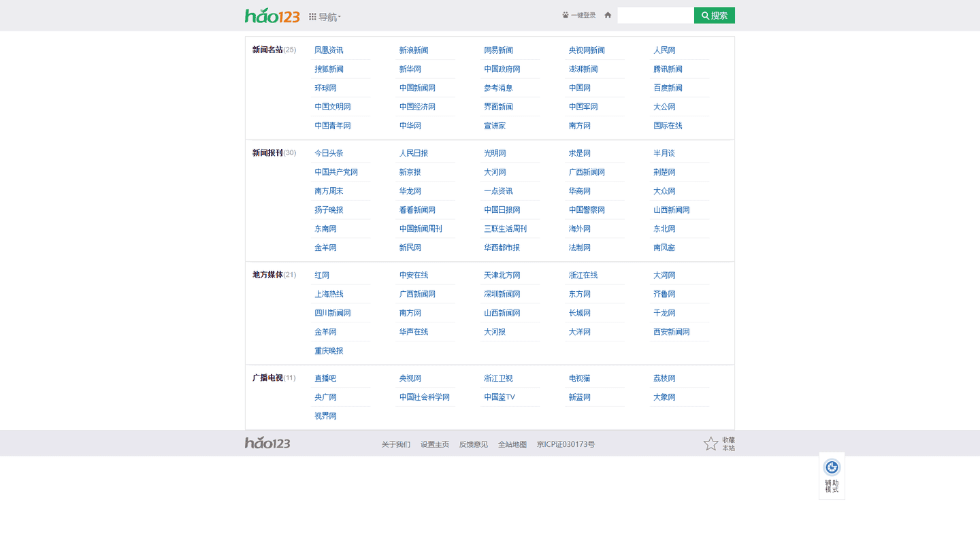Visit 扬子晚报

(x=329, y=210)
